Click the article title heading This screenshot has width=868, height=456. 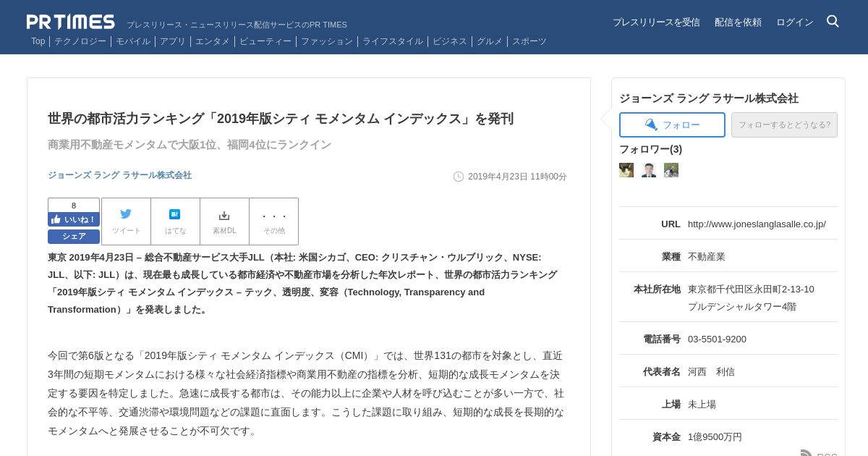pyautogui.click(x=281, y=119)
